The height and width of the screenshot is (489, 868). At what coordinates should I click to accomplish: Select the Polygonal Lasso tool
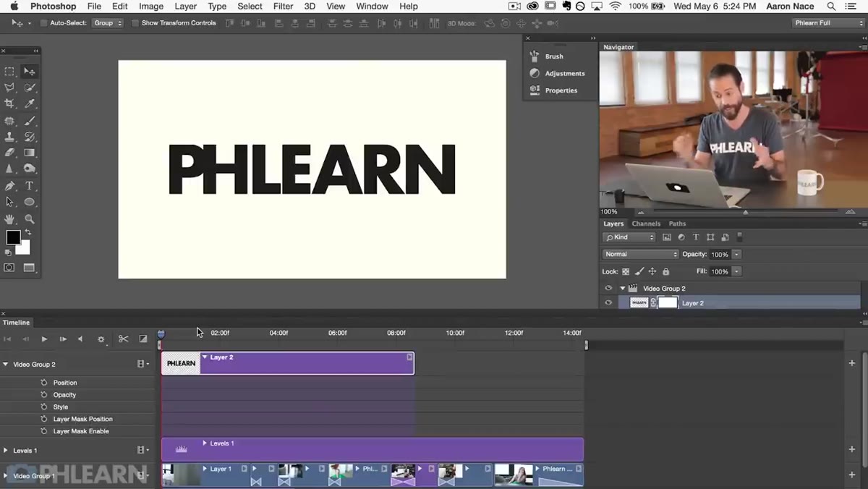9,88
